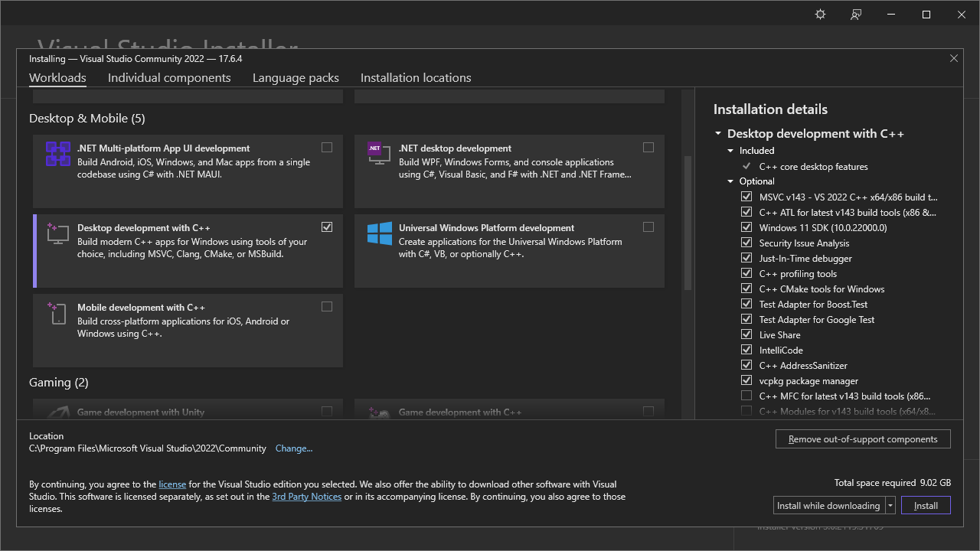Click the .NET desktop development workload icon
Viewport: 980px width, 551px height.
[379, 154]
